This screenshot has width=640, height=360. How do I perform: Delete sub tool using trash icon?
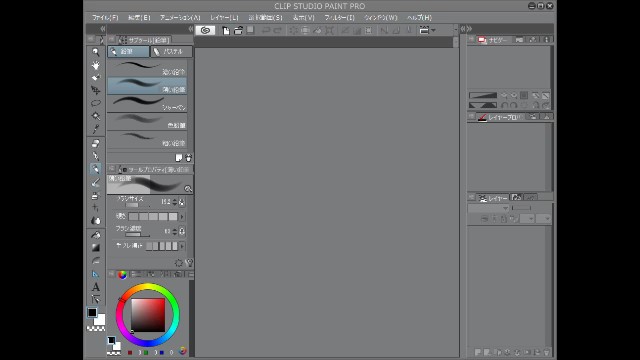[x=188, y=158]
